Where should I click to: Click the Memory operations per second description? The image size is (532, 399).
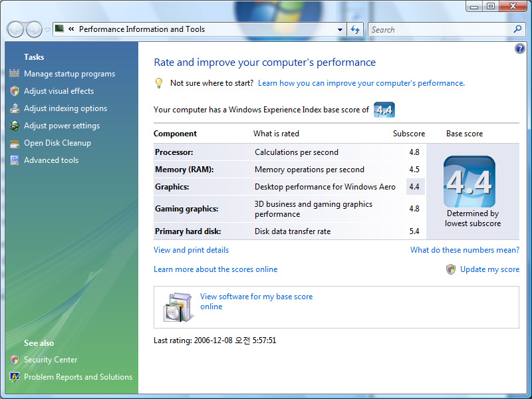tap(309, 170)
